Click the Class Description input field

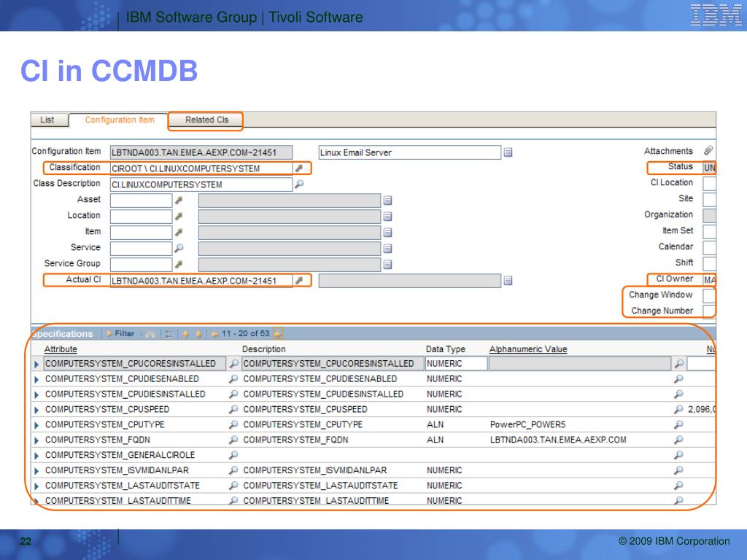201,184
